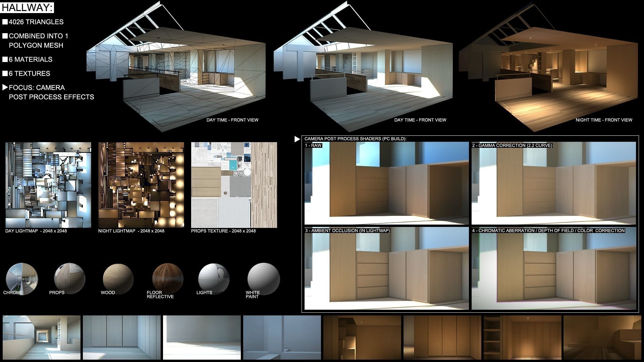Screen dimensions: 644x362
Task: Select the Props material sphere
Action: [70, 278]
